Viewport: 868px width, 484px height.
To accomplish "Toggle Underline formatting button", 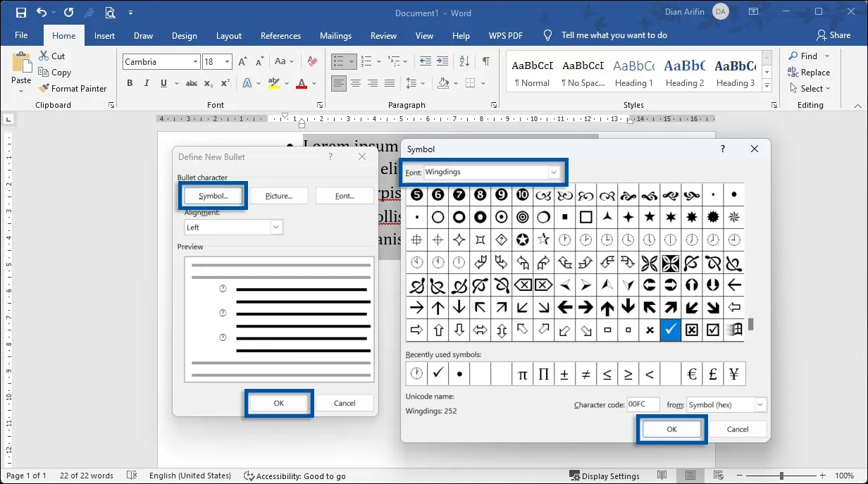I will pos(163,83).
